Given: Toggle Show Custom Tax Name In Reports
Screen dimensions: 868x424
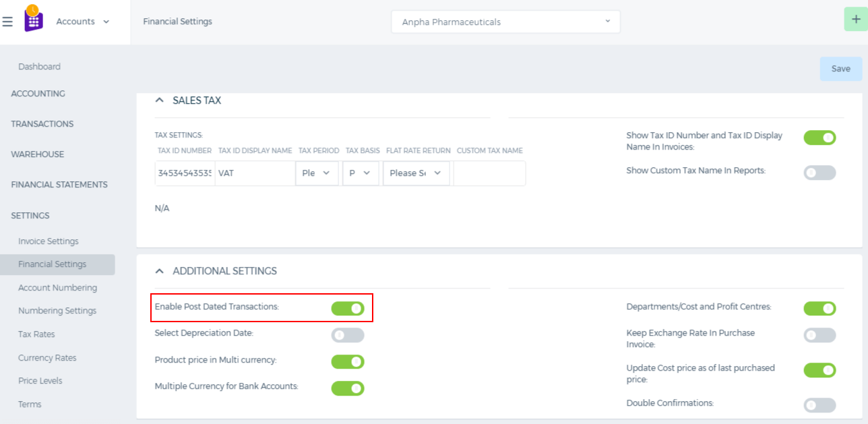Looking at the screenshot, I should click(819, 173).
